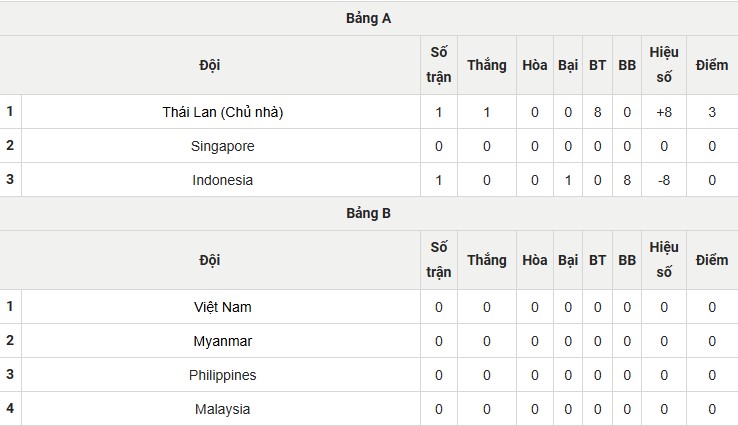Select the Philippines team row name
The height and width of the screenshot is (426, 738).
click(222, 375)
